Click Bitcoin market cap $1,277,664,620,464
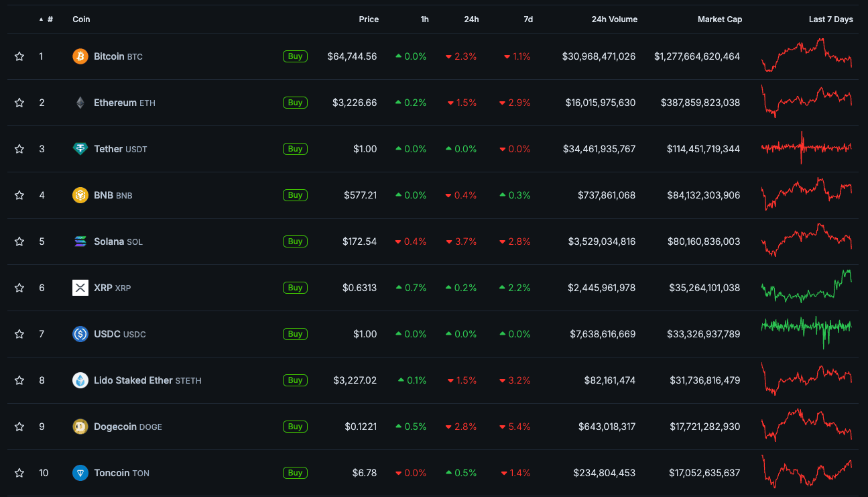The image size is (868, 497). tap(697, 56)
